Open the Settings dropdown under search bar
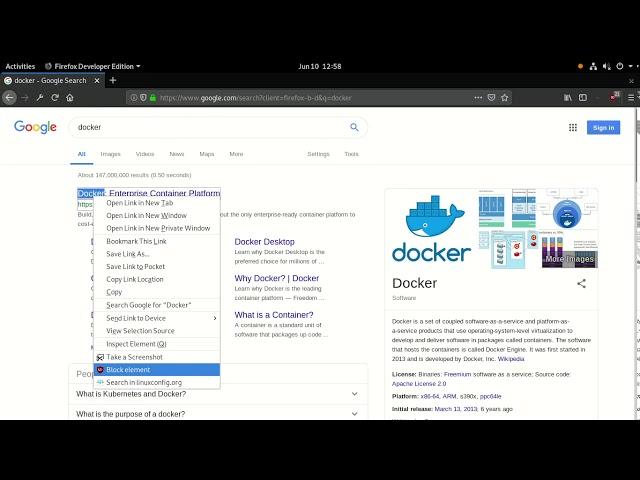Image resolution: width=640 pixels, height=480 pixels. pyautogui.click(x=318, y=154)
